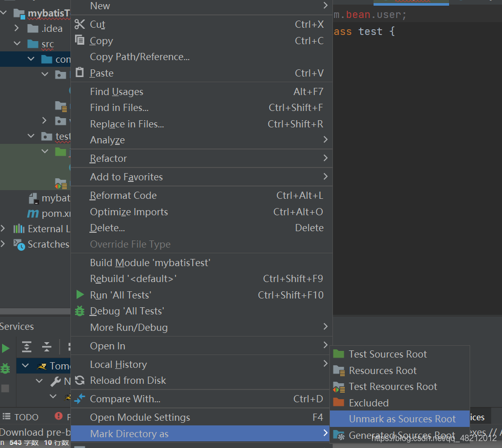The height and width of the screenshot is (448, 502).
Task: Expand External Libraries node
Action: tap(3, 228)
